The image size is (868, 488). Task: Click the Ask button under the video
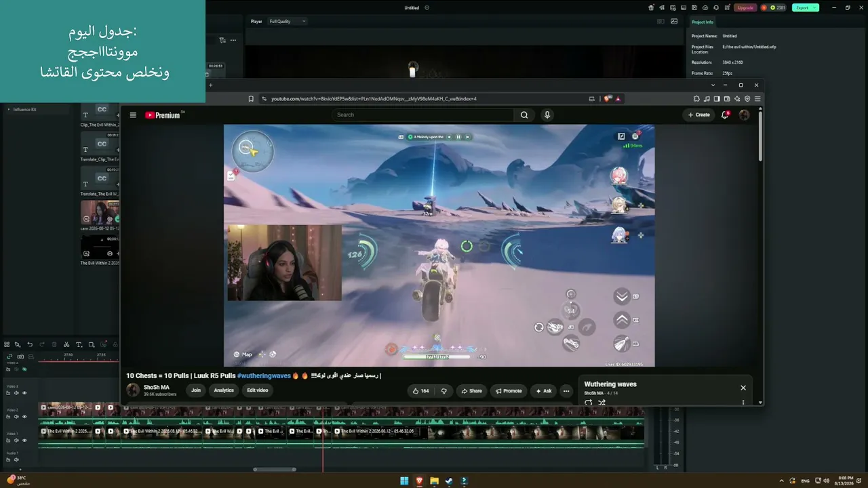coord(544,391)
